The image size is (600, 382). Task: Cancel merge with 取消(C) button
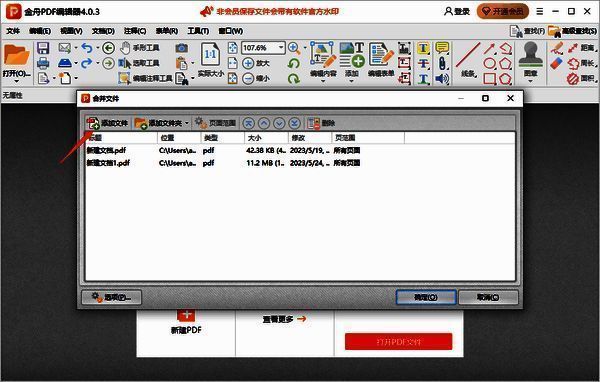click(488, 297)
